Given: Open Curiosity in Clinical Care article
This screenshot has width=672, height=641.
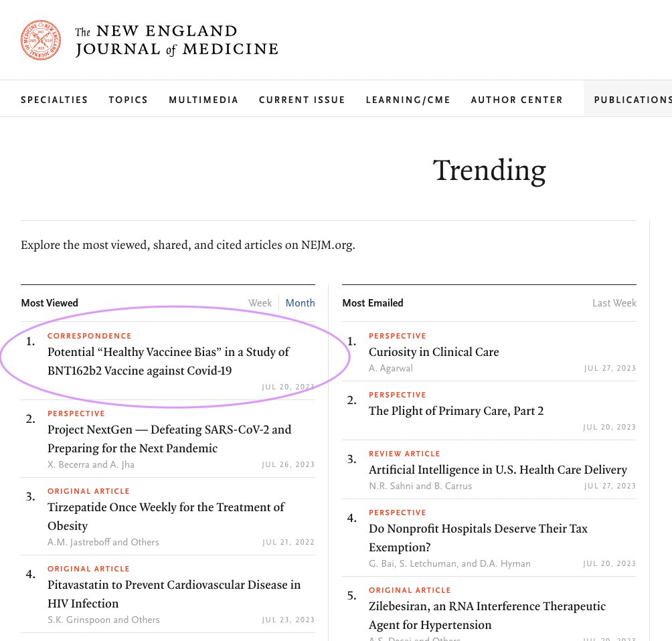Looking at the screenshot, I should point(434,352).
